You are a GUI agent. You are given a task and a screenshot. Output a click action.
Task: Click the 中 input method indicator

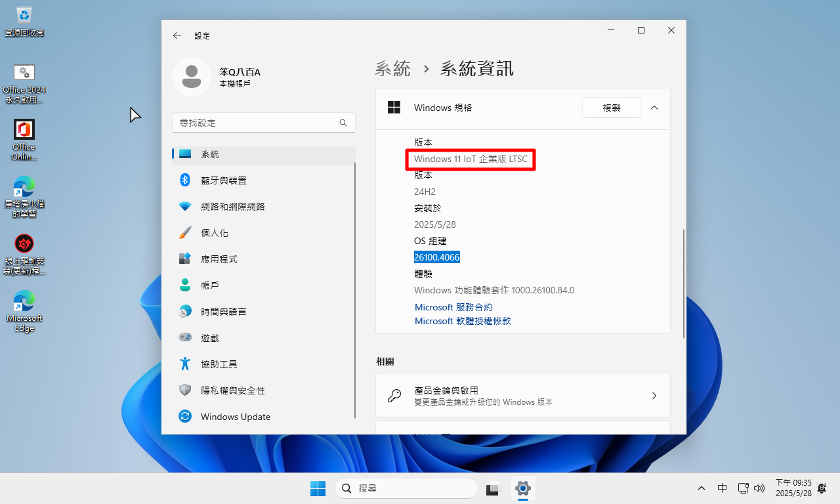point(722,488)
